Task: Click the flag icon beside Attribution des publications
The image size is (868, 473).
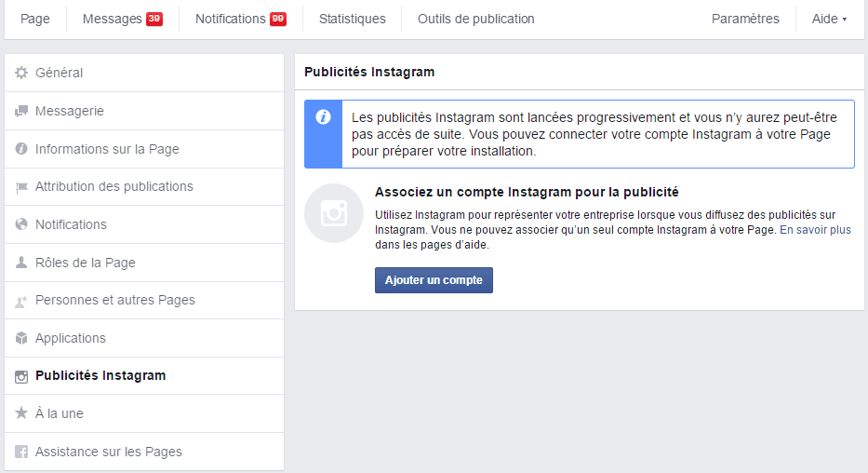Action: 21,187
